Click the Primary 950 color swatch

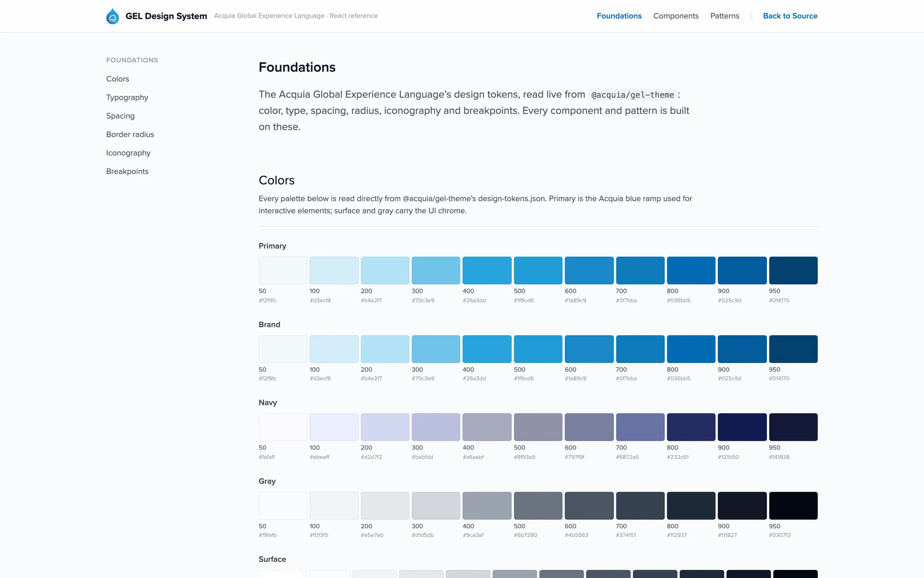pos(793,271)
